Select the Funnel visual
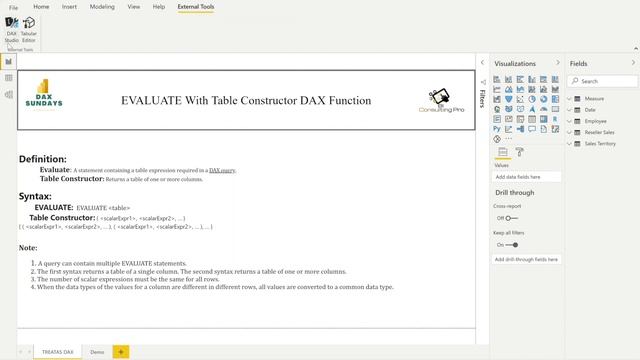 pyautogui.click(x=509, y=99)
